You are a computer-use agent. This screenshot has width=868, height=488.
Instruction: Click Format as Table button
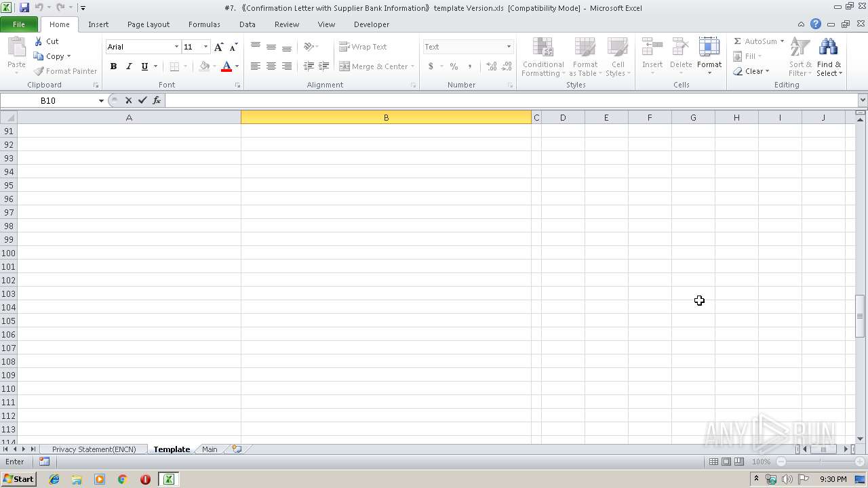pos(585,57)
